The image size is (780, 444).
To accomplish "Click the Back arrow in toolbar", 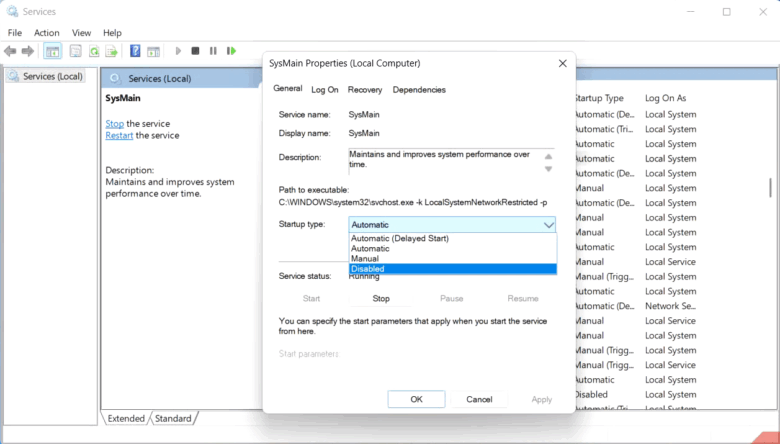I will pos(10,51).
